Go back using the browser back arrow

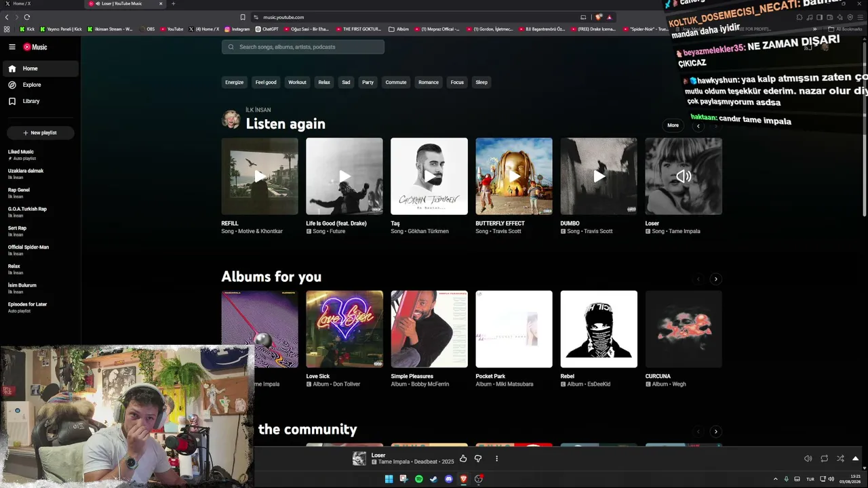[x=7, y=17]
